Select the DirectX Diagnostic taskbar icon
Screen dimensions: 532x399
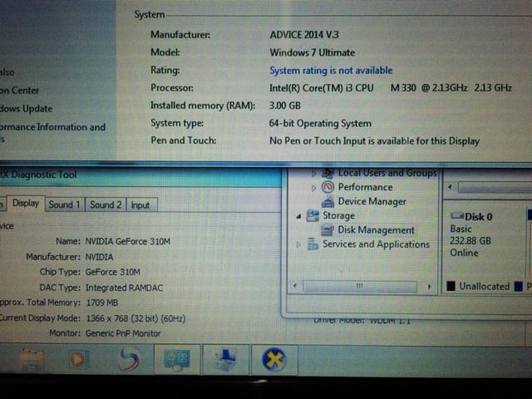pyautogui.click(x=273, y=360)
